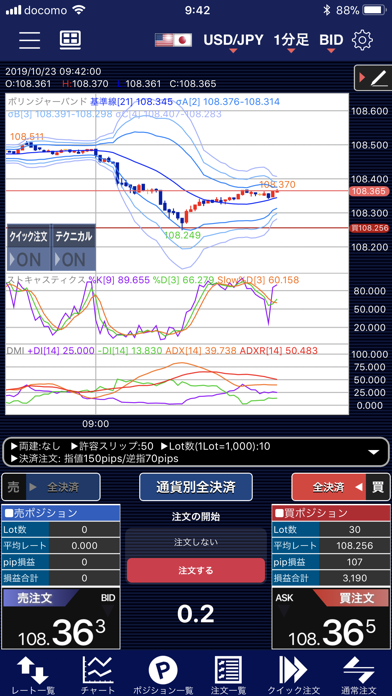Image resolution: width=392 pixels, height=696 pixels.
Task: Tap 通貨別全決済 button
Action: [x=196, y=487]
